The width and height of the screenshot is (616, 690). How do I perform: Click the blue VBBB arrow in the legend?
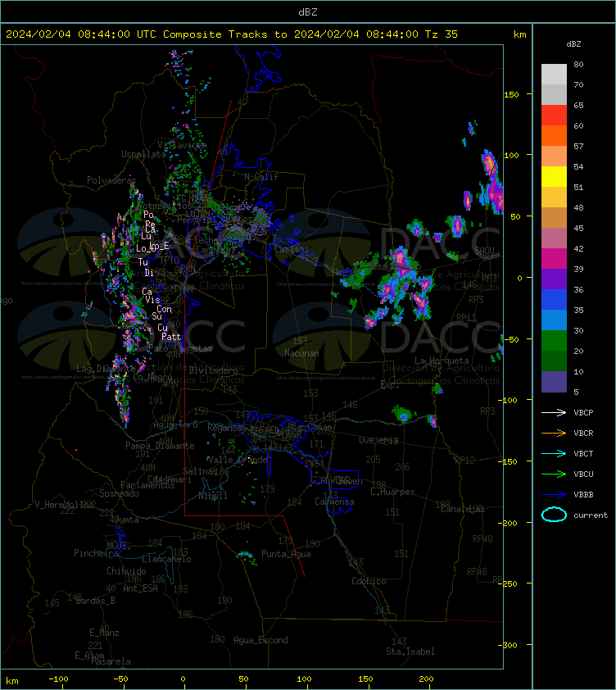tap(554, 495)
